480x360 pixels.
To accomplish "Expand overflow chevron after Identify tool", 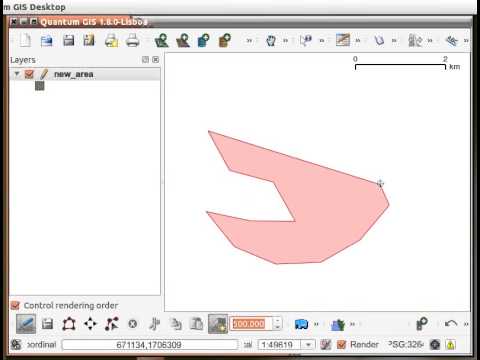I will (322, 41).
